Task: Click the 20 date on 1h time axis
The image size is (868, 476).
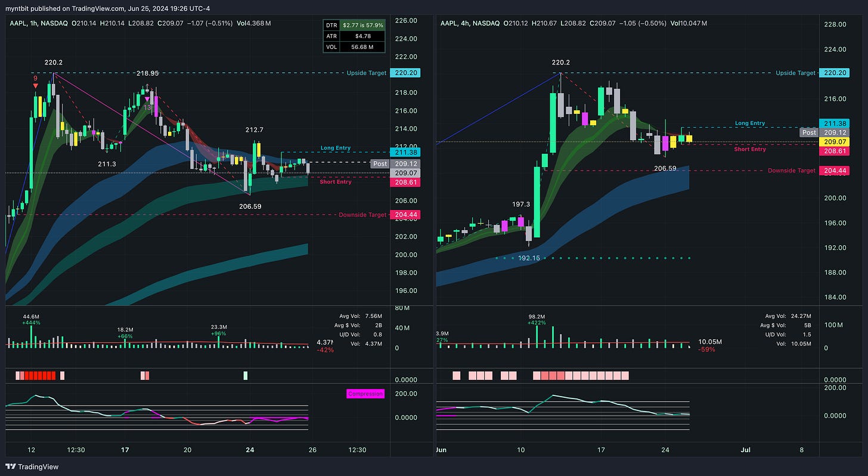Action: (x=187, y=450)
